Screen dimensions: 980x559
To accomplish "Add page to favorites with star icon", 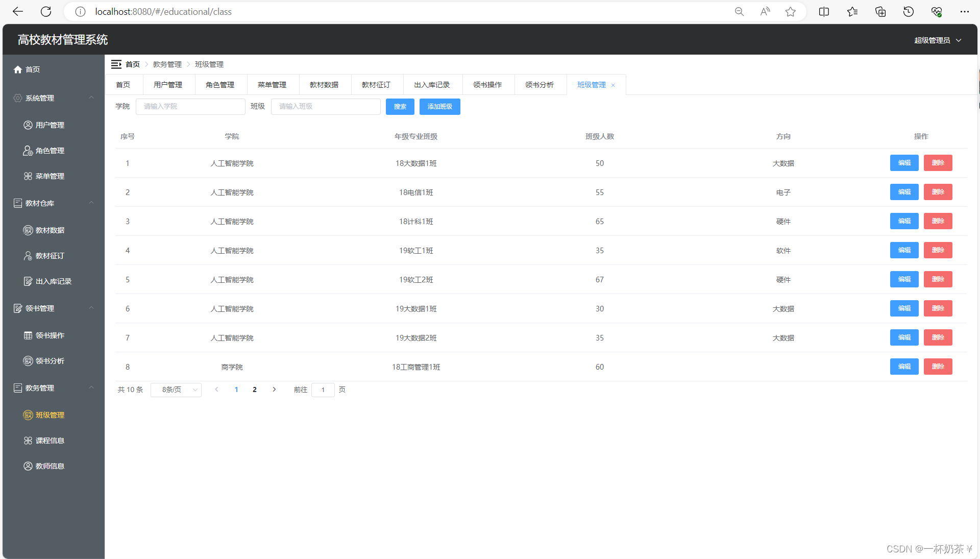I will [791, 12].
